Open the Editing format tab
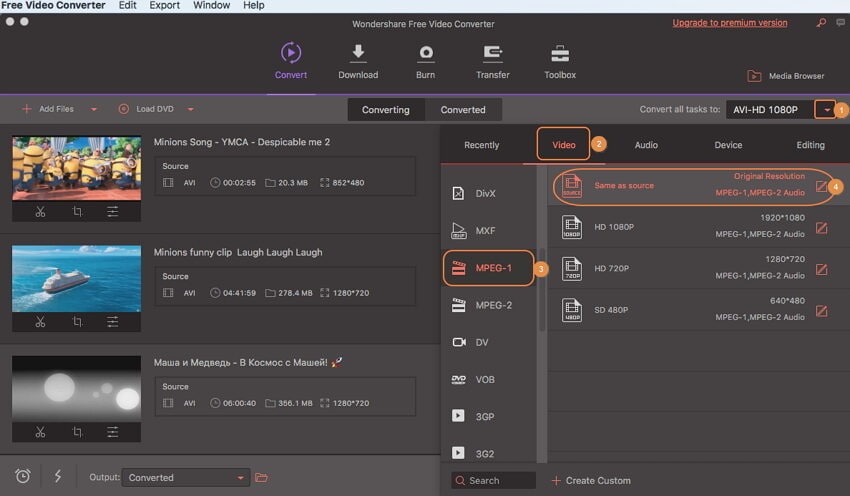 click(x=810, y=145)
